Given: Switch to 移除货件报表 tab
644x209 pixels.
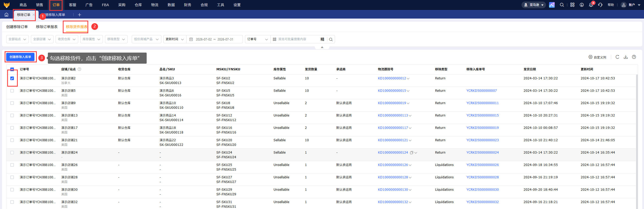Looking at the screenshot, I should [x=76, y=27].
